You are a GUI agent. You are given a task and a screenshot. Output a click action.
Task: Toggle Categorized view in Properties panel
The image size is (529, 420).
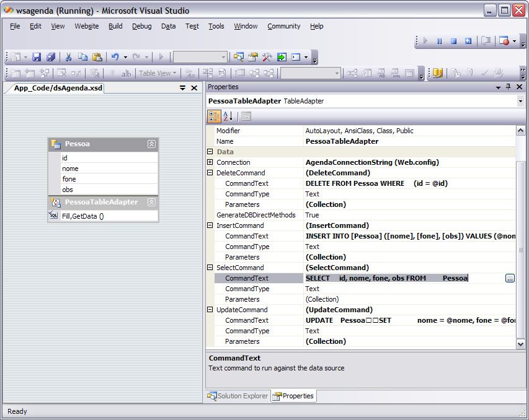coord(214,116)
